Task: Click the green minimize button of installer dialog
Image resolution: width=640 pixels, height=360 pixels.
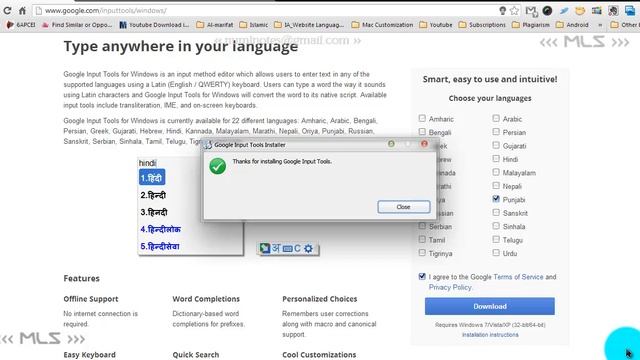Action: (x=391, y=144)
